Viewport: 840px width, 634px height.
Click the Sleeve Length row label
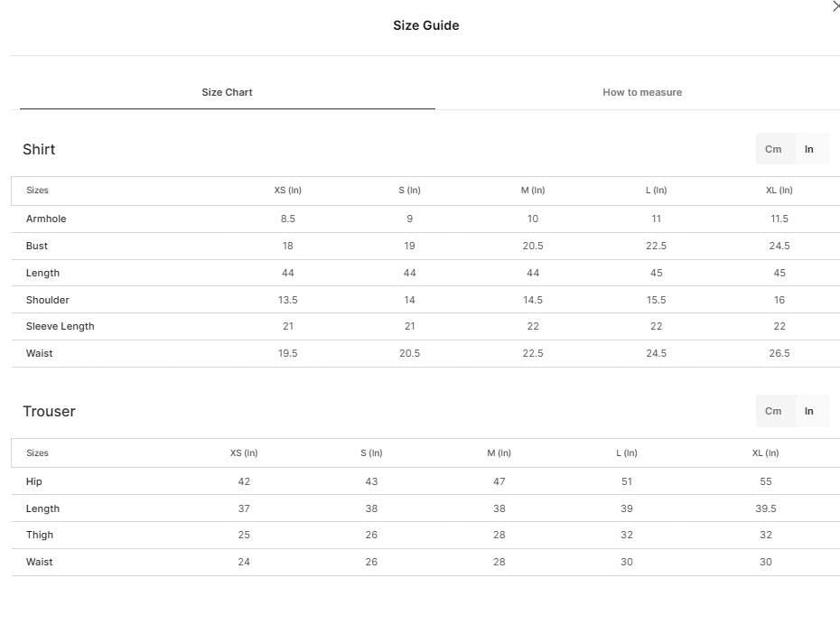[x=60, y=326]
